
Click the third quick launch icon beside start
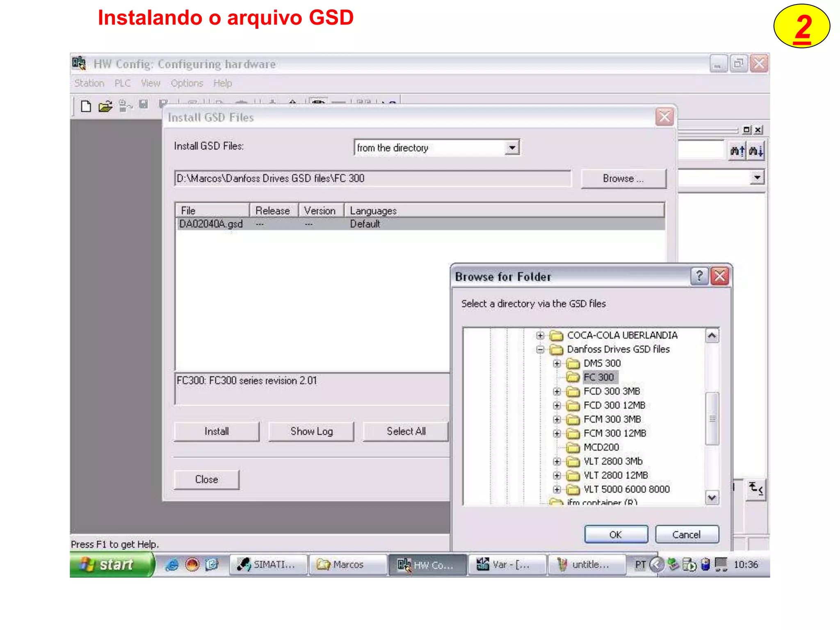tap(212, 565)
